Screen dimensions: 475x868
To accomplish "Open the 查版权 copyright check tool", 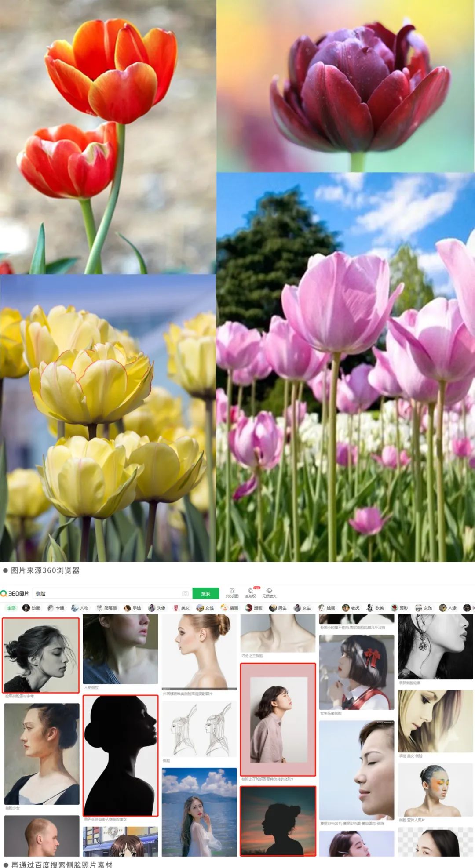I will tap(250, 593).
